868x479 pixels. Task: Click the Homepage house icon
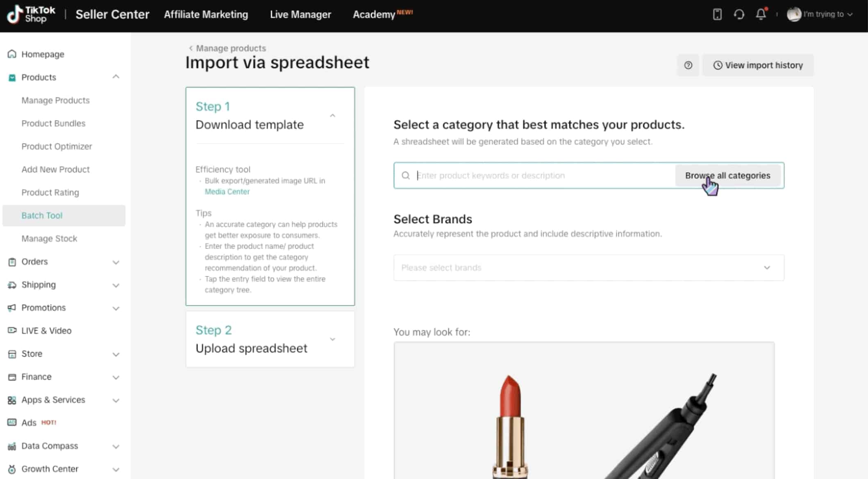[12, 54]
